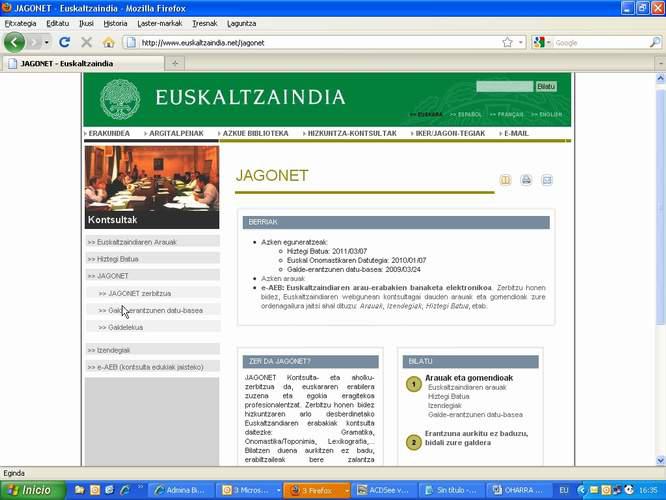Open e-AEB sidebar link
666x500 pixels.
(x=152, y=367)
